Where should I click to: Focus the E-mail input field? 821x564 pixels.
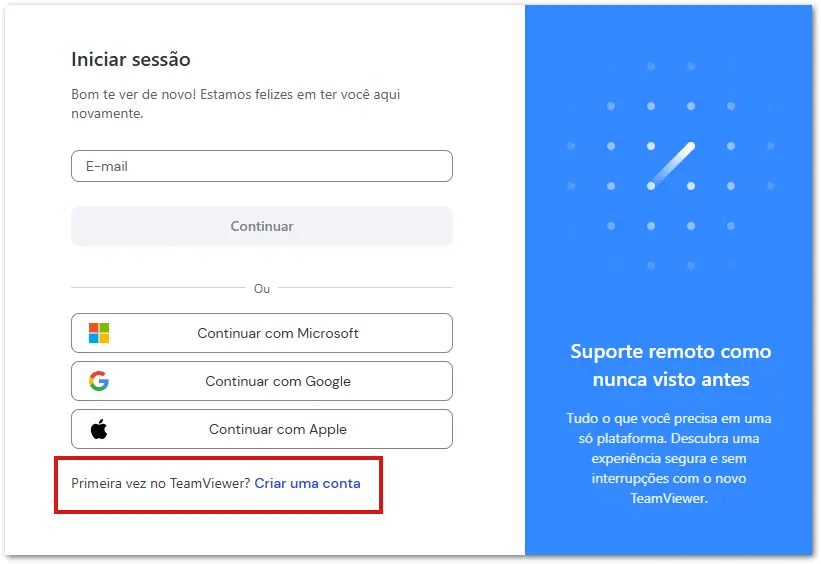point(262,166)
